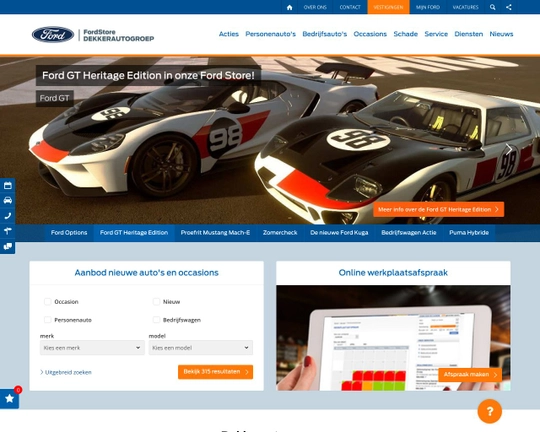Click the 'Afspraak maken' button
This screenshot has height=432, width=540.
coord(470,374)
